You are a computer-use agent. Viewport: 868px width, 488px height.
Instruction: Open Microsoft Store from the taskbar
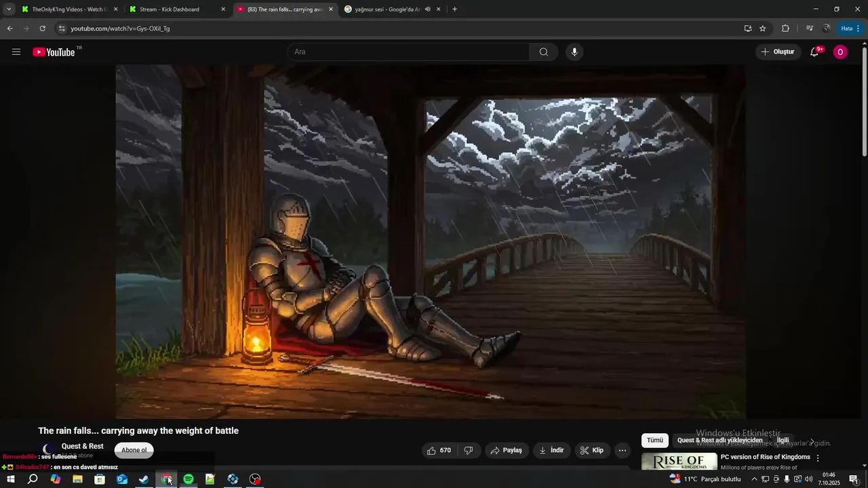click(x=100, y=479)
